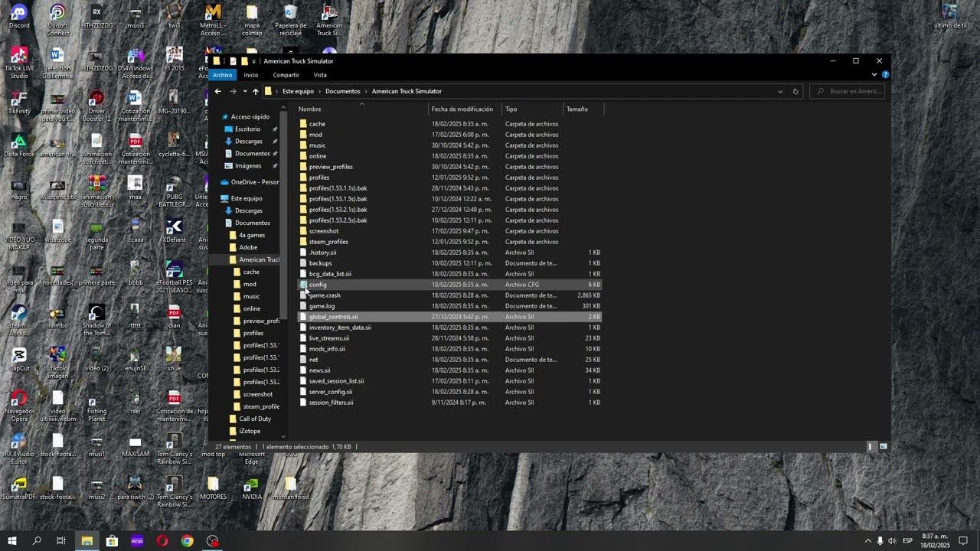Expand the ribbon with the chevron
The height and width of the screenshot is (551, 980).
[x=874, y=75]
